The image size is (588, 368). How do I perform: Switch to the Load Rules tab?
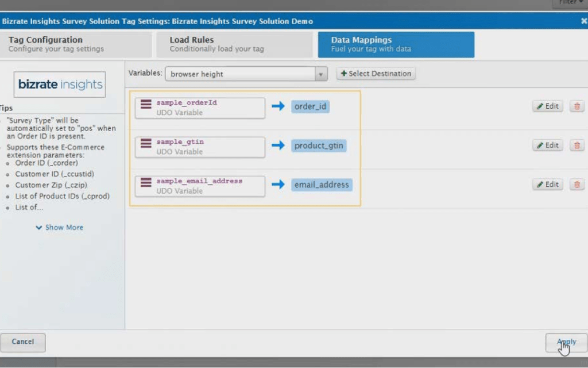tap(234, 44)
